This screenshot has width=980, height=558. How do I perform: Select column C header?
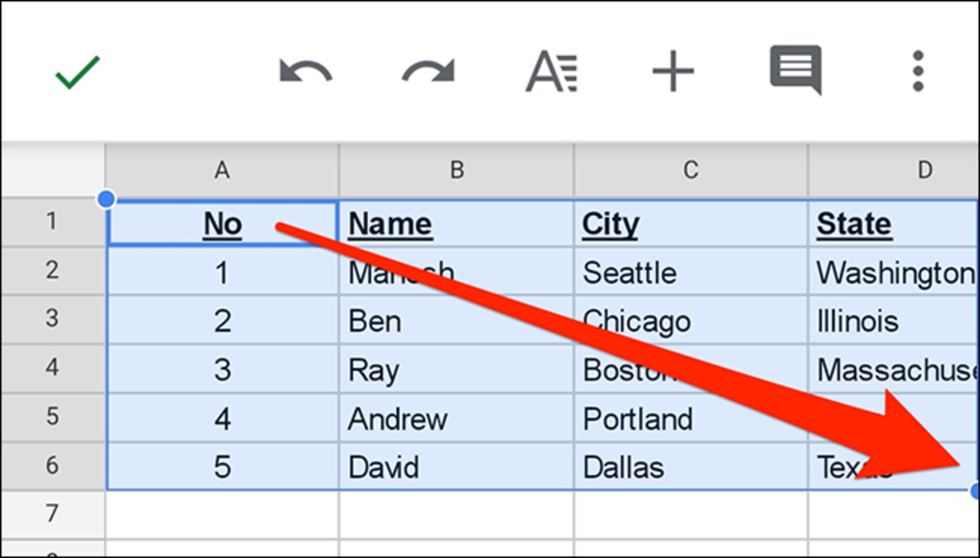(x=691, y=171)
